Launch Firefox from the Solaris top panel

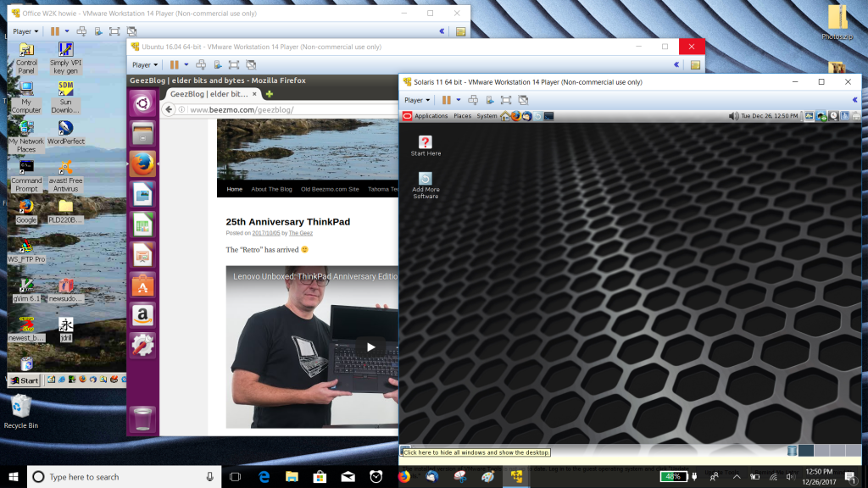pos(516,116)
